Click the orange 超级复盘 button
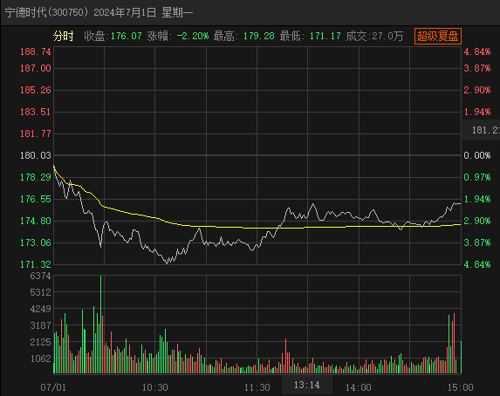The image size is (500, 396). (438, 36)
